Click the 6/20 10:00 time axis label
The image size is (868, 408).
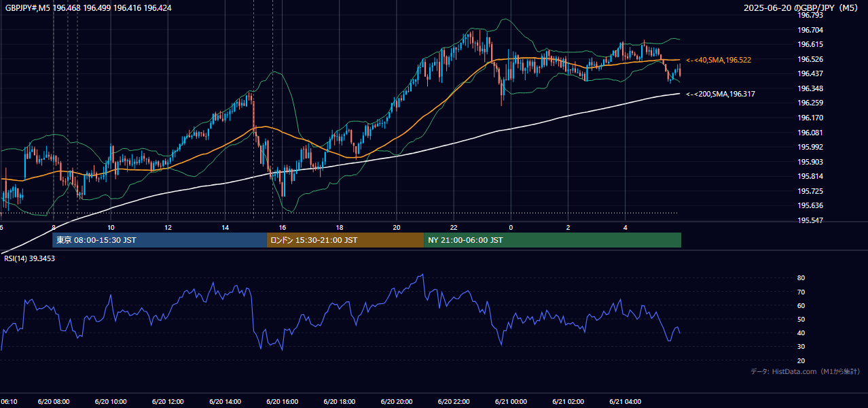coord(110,402)
